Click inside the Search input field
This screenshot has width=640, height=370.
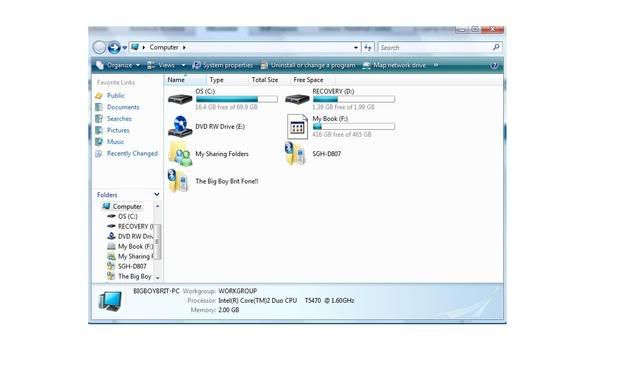click(x=435, y=47)
